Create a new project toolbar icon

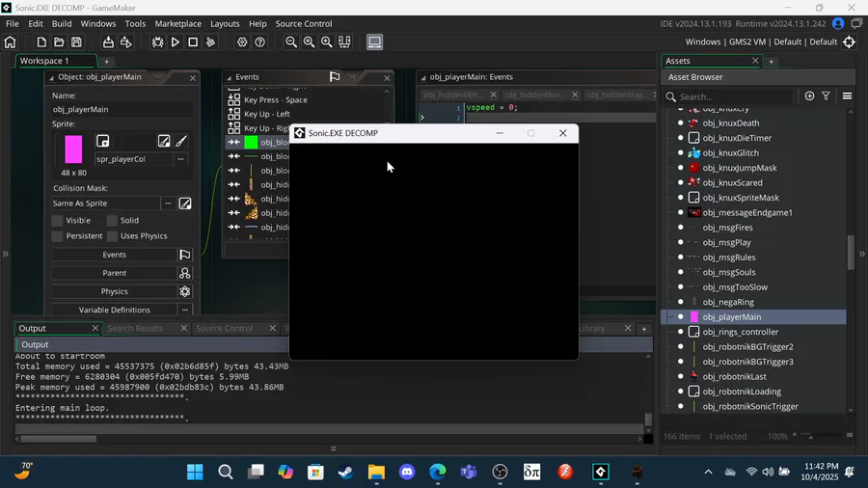coord(41,42)
